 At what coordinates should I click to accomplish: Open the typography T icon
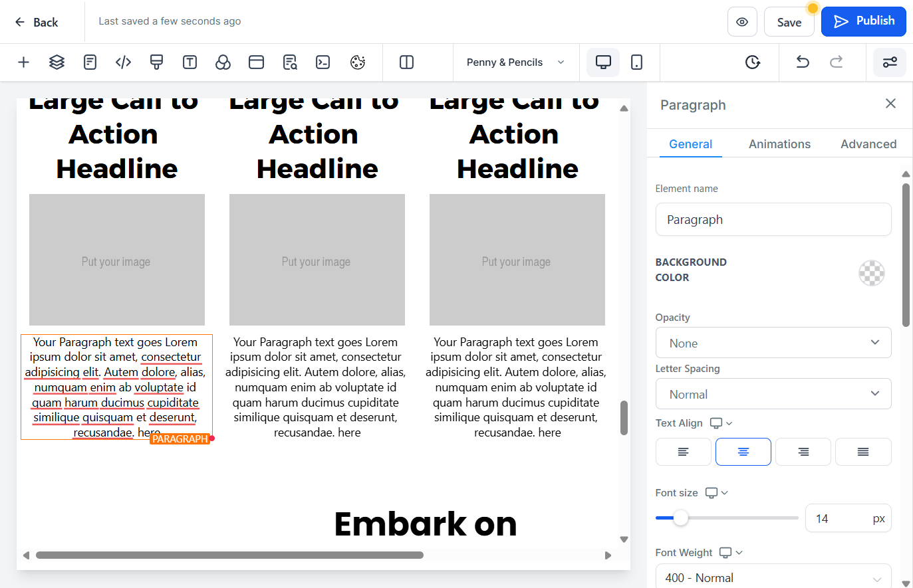coord(190,62)
